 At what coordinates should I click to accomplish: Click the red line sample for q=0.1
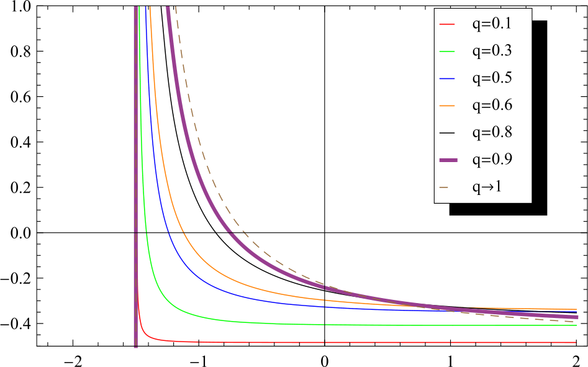448,24
